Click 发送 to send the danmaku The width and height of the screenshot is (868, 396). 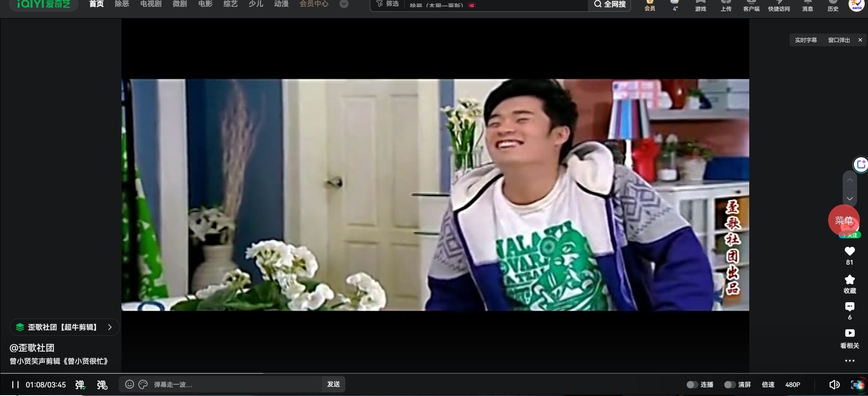click(334, 384)
